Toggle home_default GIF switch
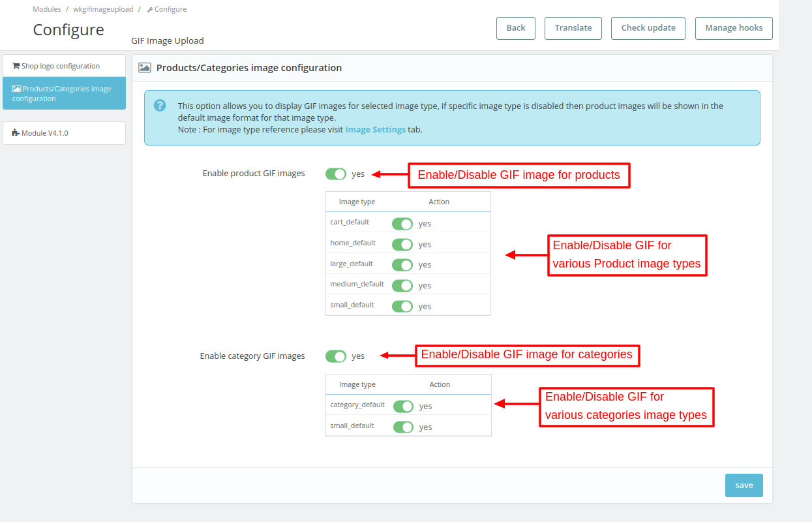 [x=402, y=245]
